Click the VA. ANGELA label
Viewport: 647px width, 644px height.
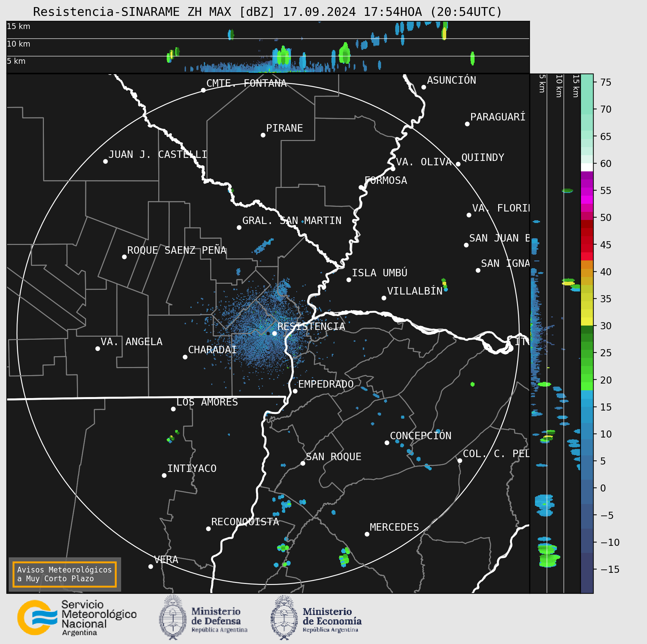point(132,341)
